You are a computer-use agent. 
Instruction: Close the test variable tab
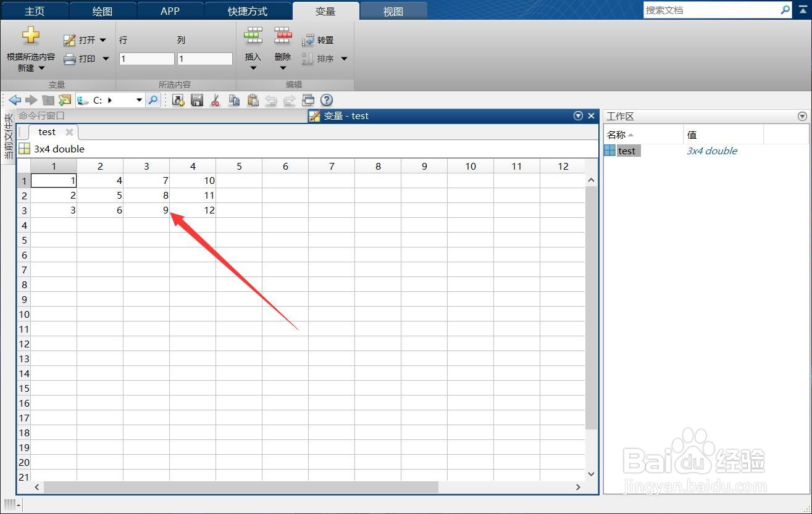[69, 132]
